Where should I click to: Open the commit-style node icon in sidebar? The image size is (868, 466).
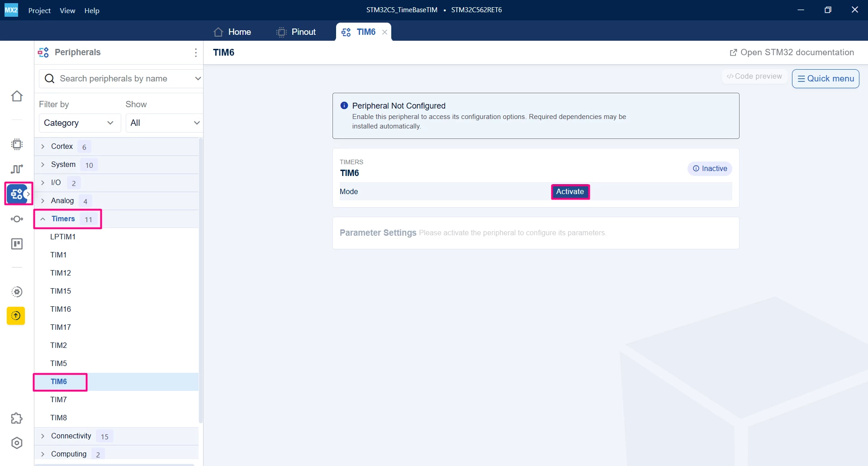pyautogui.click(x=17, y=219)
